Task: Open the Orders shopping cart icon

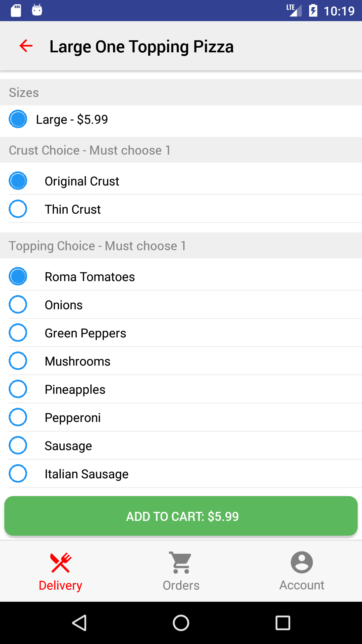Action: click(181, 562)
